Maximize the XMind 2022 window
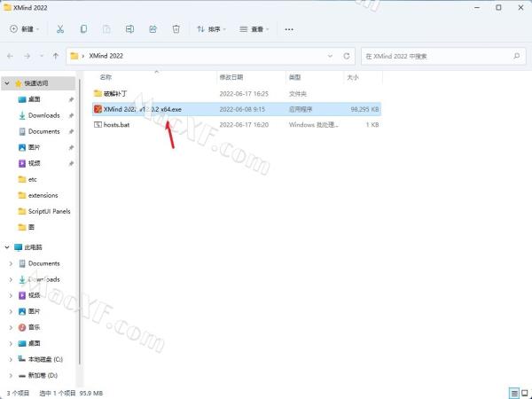Screen dimensions: 532x399 (x=498, y=7)
